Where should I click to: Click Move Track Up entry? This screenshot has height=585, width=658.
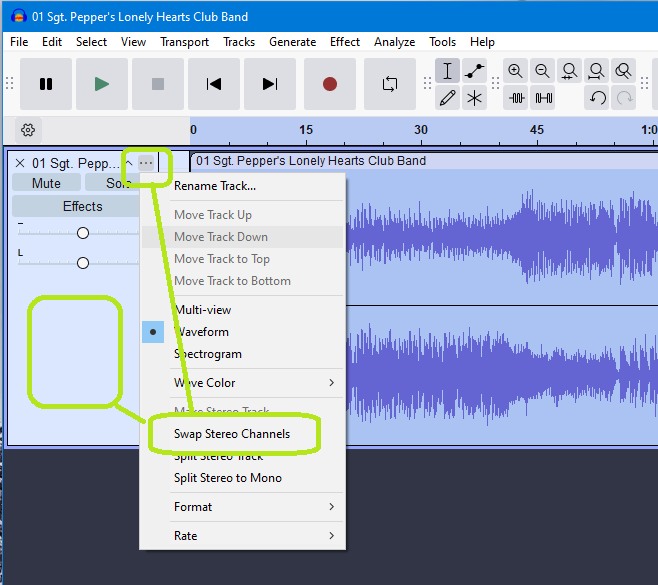(243, 215)
